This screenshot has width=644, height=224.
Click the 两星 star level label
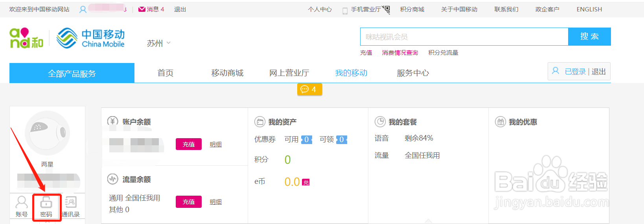(x=47, y=165)
